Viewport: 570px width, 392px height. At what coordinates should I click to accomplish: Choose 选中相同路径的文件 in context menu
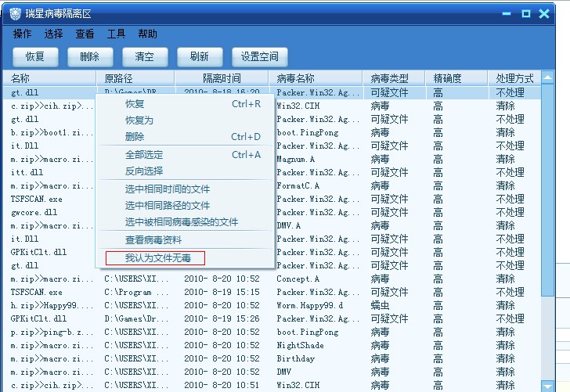[x=185, y=206]
